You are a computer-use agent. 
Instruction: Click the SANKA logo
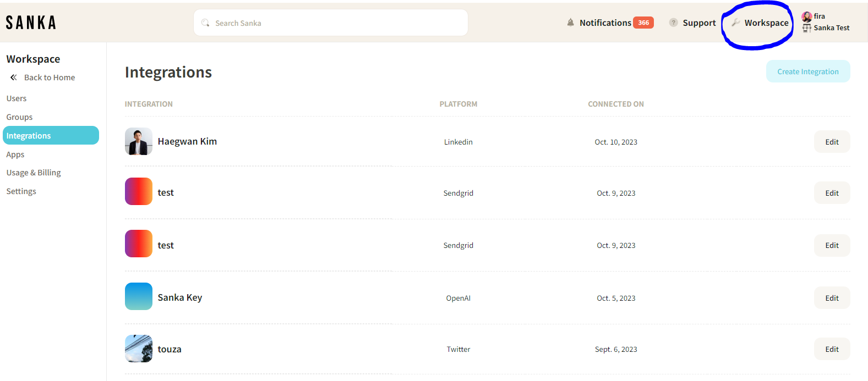[31, 23]
